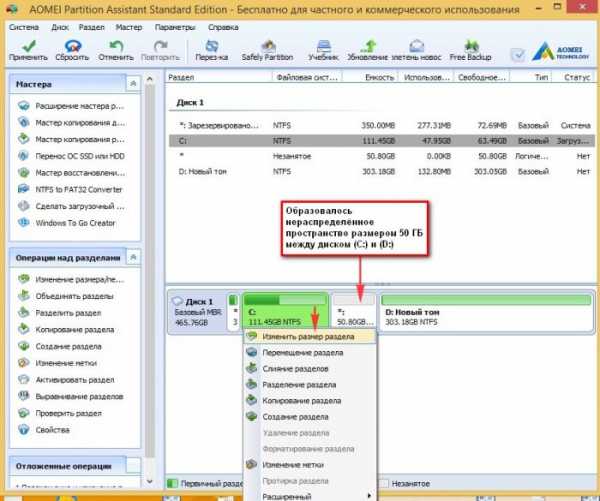Choose Копирование раздела in context menu
The height and width of the screenshot is (501, 600).
pyautogui.click(x=310, y=401)
